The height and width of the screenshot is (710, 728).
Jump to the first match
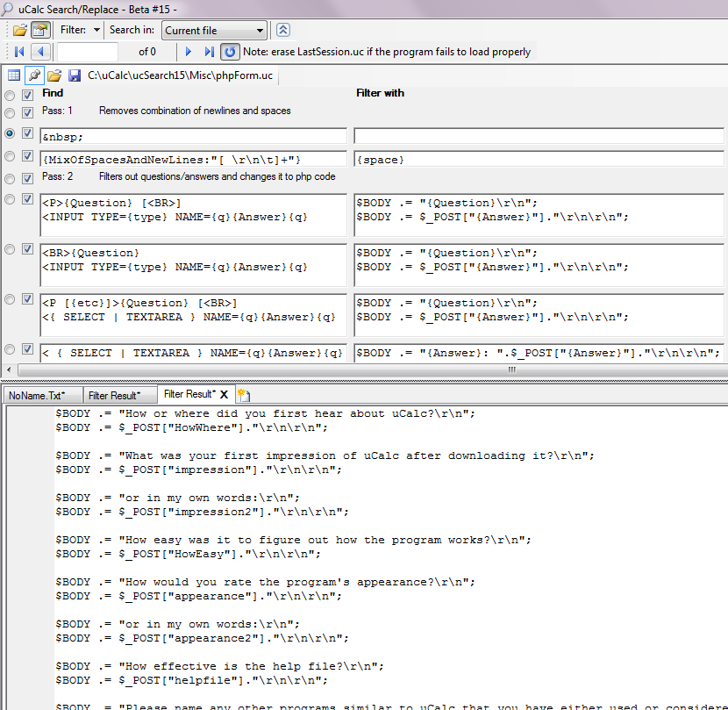pyautogui.click(x=19, y=52)
